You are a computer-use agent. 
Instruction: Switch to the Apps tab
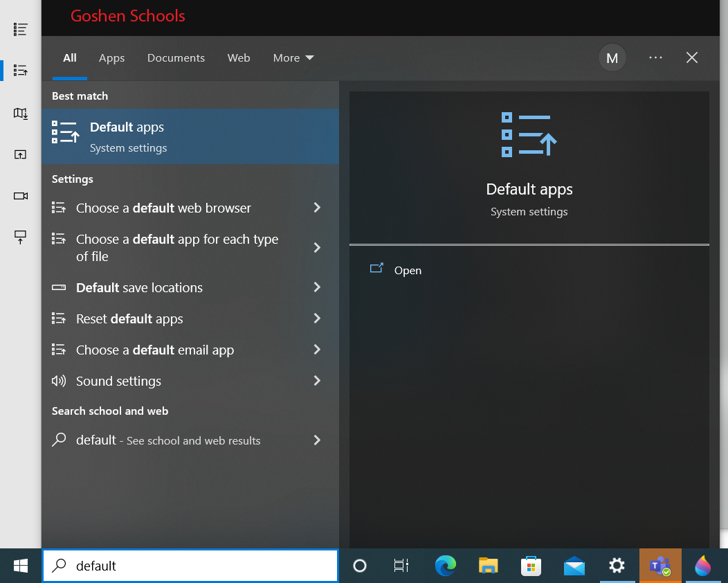[x=112, y=57]
